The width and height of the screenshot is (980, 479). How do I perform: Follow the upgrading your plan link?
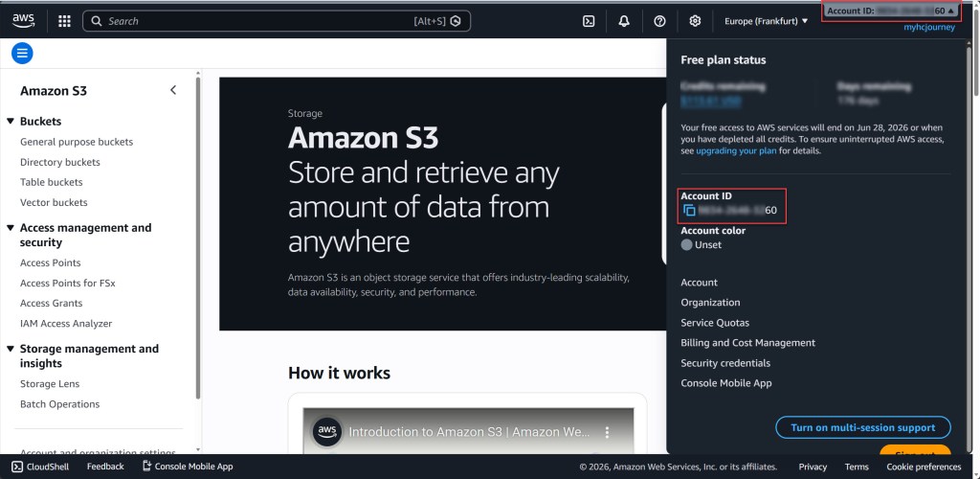(735, 150)
